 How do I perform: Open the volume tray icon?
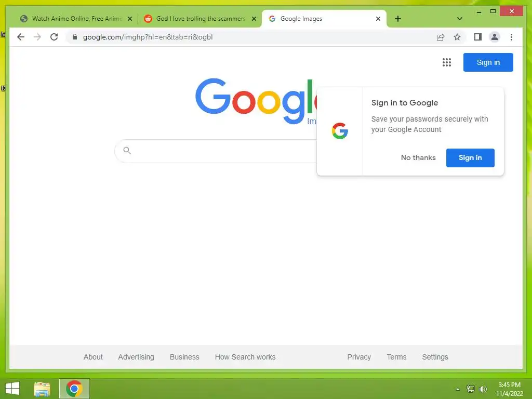(483, 389)
